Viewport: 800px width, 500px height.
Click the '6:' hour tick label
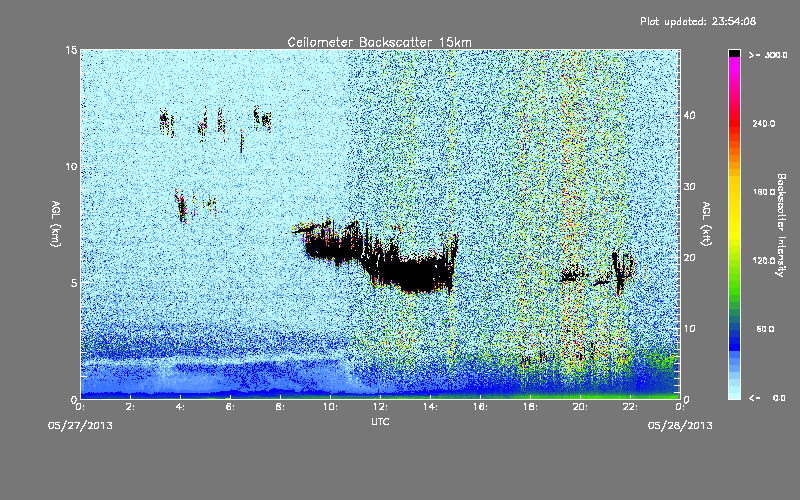point(230,407)
